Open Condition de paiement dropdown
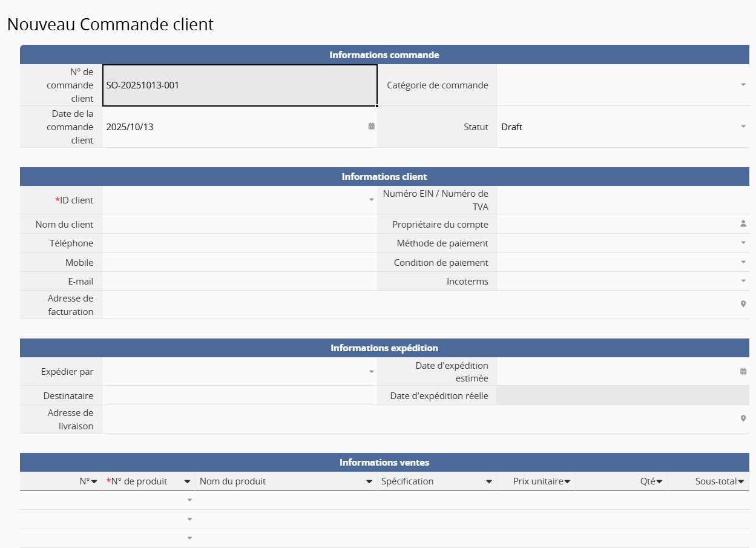The width and height of the screenshot is (756, 548). click(x=743, y=262)
